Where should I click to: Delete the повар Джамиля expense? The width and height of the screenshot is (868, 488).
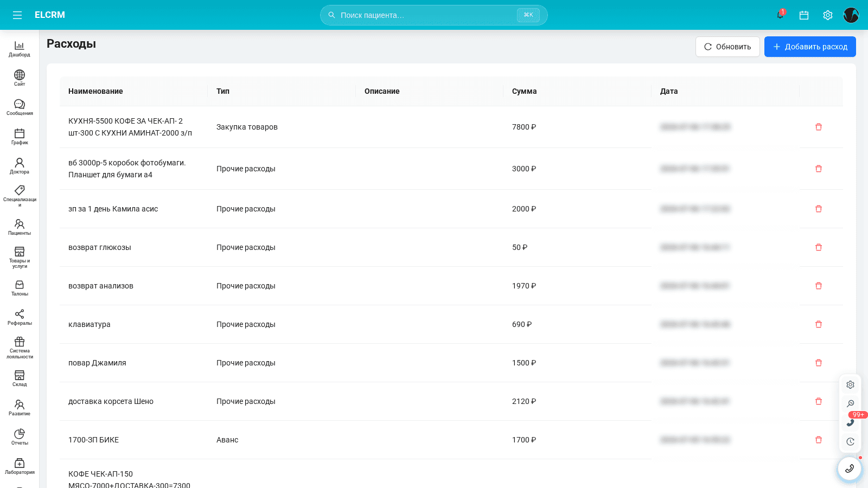(819, 363)
